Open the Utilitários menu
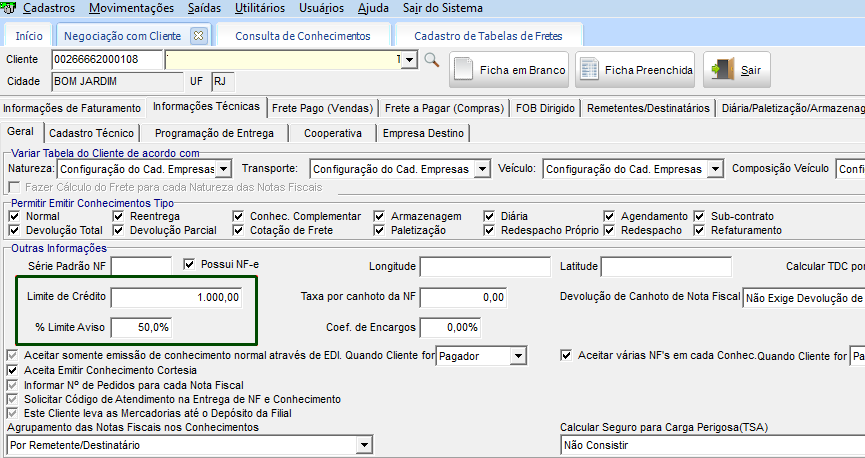The width and height of the screenshot is (865, 458). pyautogui.click(x=260, y=8)
